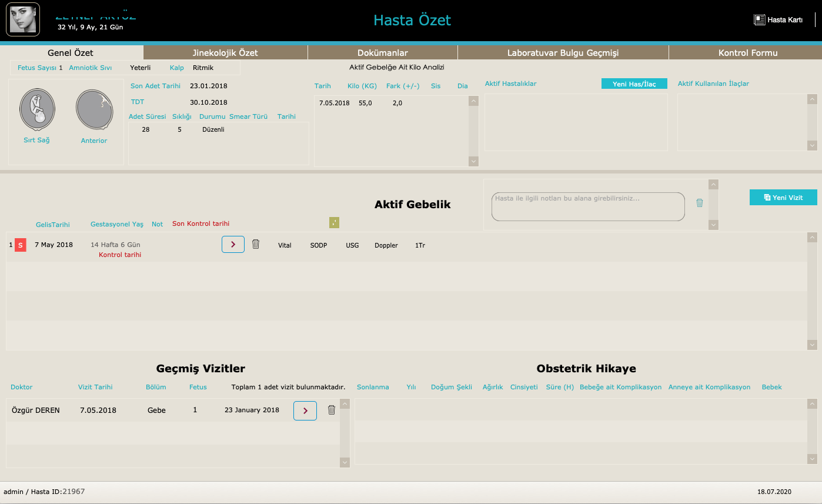This screenshot has height=504, width=822.
Task: Open the 7 May 2018 visit arrow
Action: point(233,245)
